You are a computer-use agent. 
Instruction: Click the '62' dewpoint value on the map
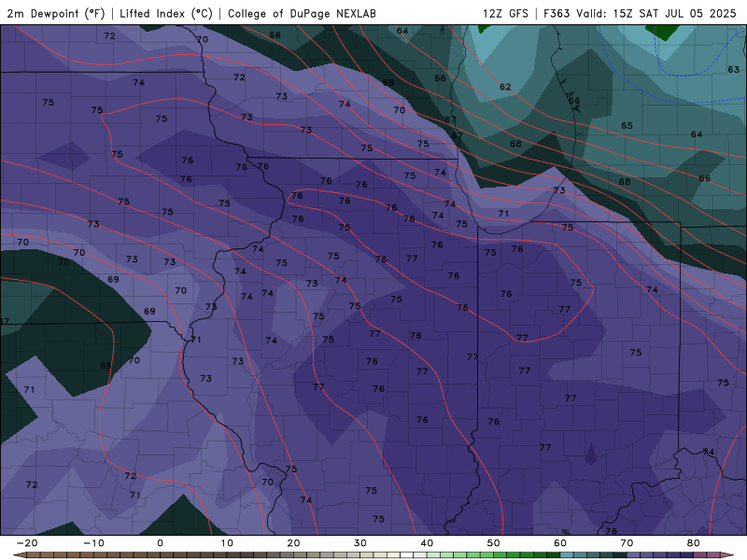click(505, 87)
